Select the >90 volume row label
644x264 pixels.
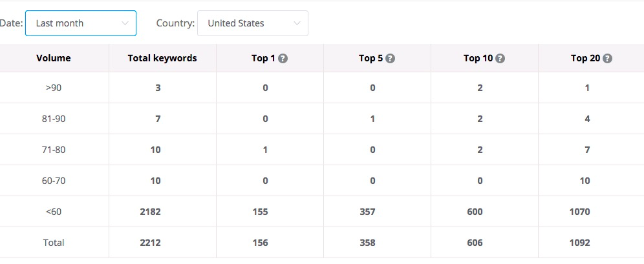[54, 88]
